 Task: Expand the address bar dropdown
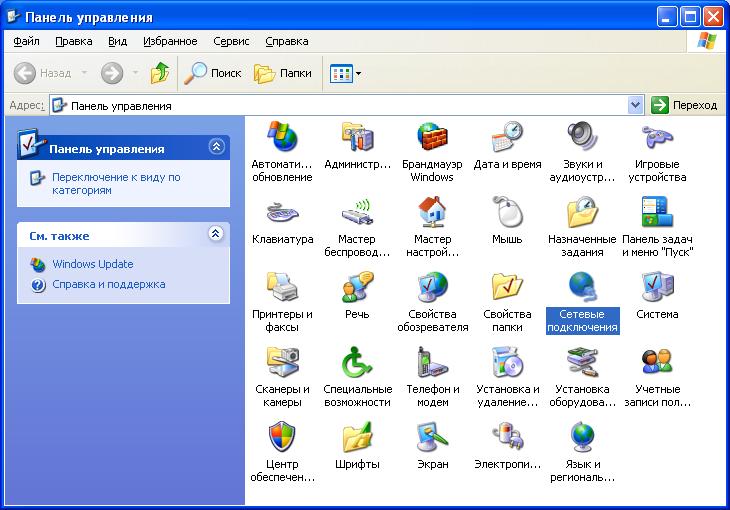tap(635, 106)
